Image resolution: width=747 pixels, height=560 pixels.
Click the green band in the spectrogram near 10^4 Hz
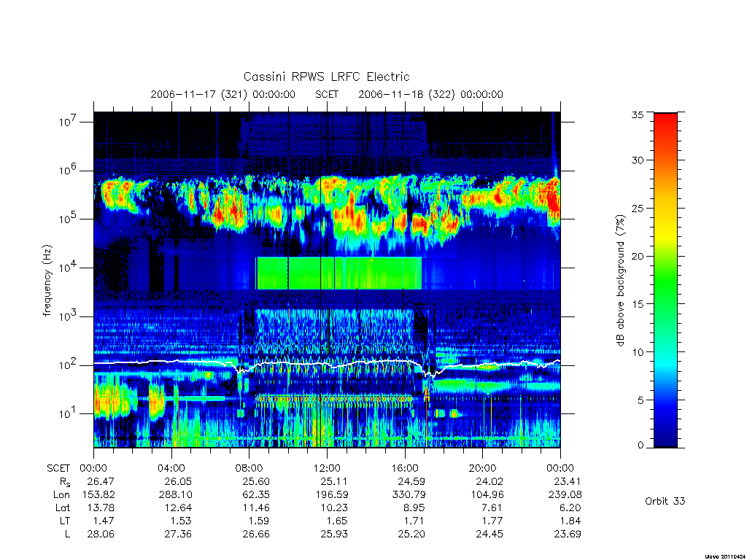pos(339,273)
